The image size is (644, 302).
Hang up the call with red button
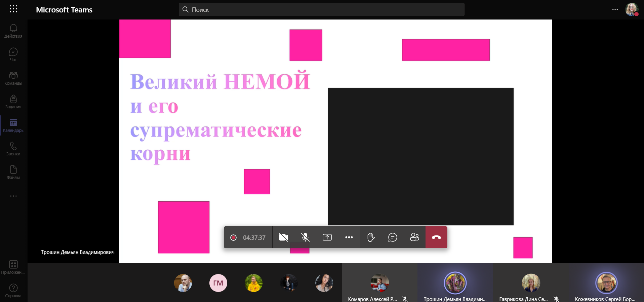pos(436,237)
